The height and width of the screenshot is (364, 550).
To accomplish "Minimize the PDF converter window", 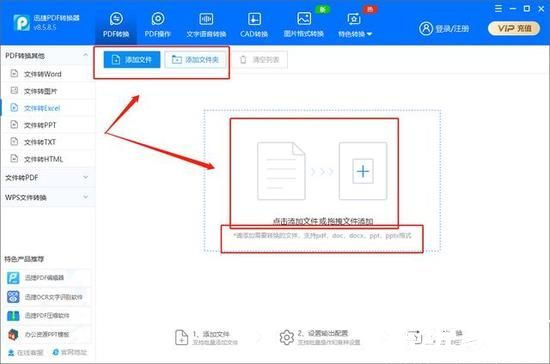I will click(512, 8).
